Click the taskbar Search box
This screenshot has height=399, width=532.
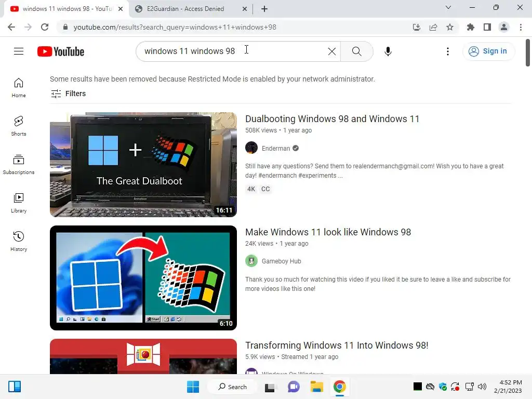[233, 387]
